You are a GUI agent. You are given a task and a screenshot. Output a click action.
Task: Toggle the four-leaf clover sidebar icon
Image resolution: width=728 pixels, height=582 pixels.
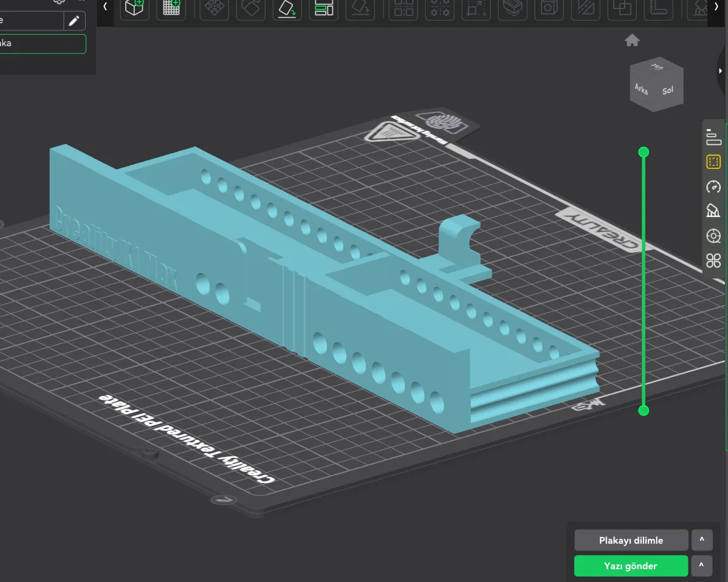713,261
